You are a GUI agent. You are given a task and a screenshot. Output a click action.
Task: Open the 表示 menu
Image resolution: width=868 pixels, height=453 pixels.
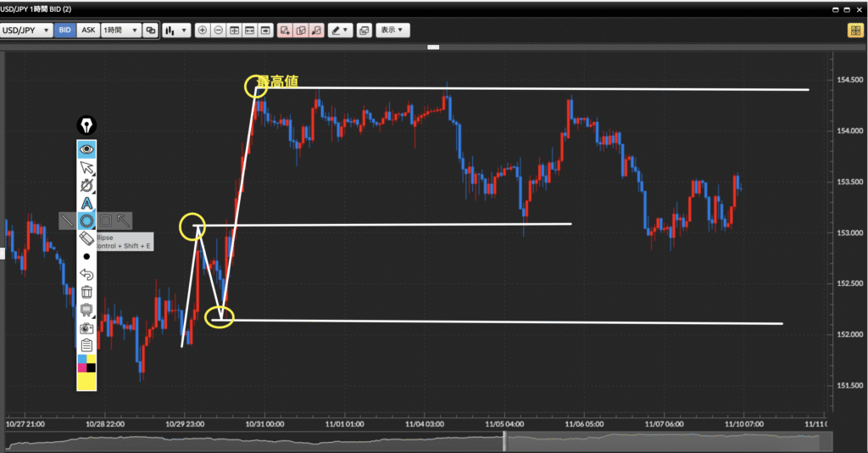392,31
